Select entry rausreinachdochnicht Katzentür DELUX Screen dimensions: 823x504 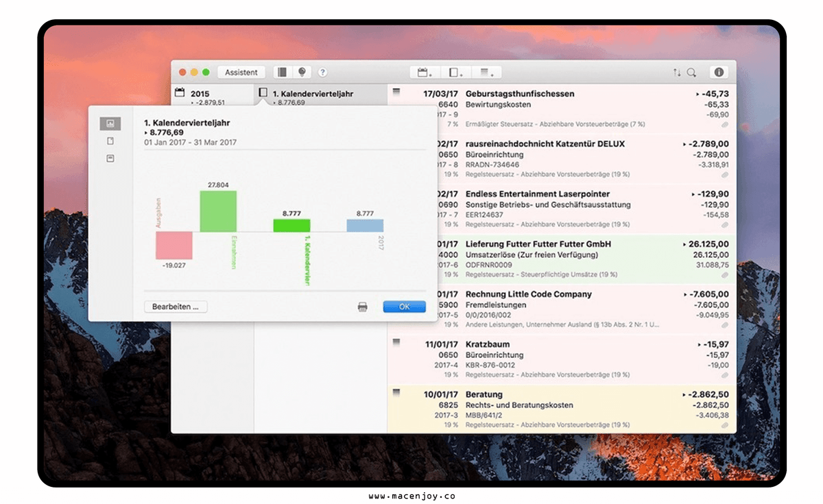545,144
